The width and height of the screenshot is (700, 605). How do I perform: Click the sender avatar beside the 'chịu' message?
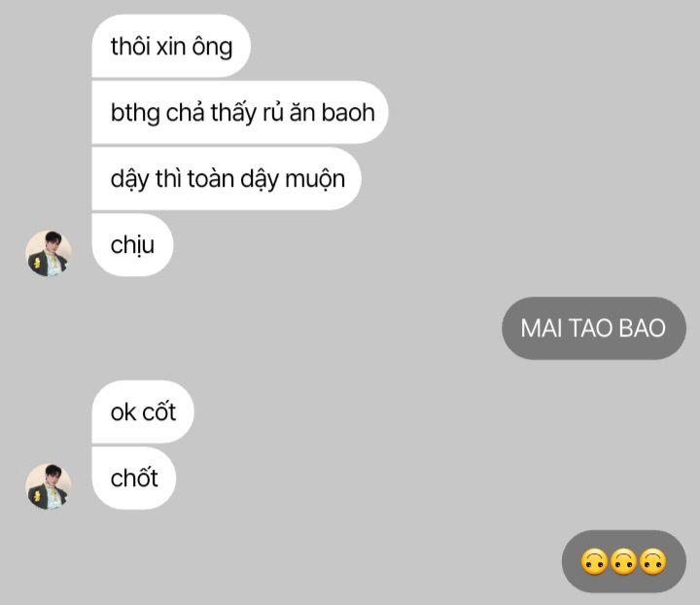click(49, 253)
